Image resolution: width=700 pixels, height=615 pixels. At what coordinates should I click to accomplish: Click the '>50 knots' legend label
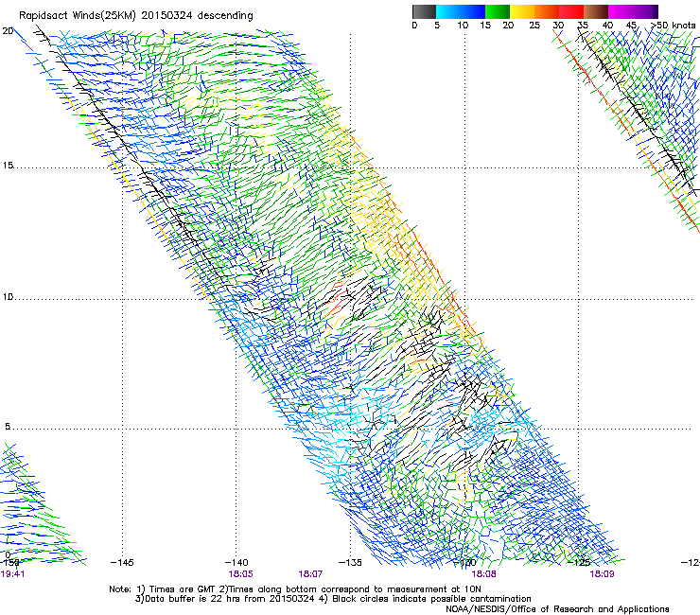coord(673,26)
